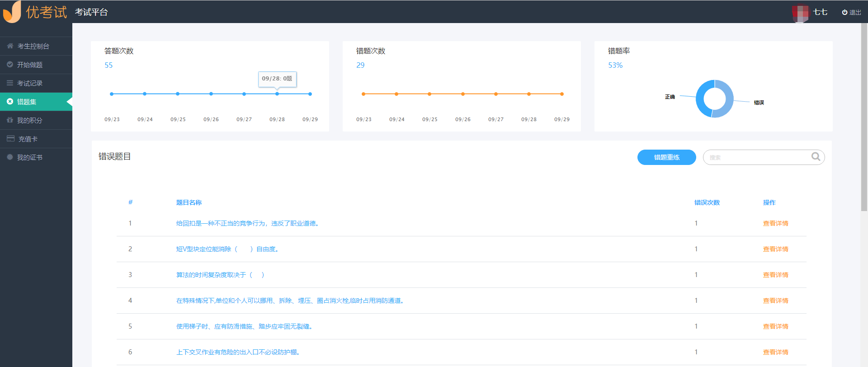Open the 考生控制台 menu item

(x=36, y=46)
